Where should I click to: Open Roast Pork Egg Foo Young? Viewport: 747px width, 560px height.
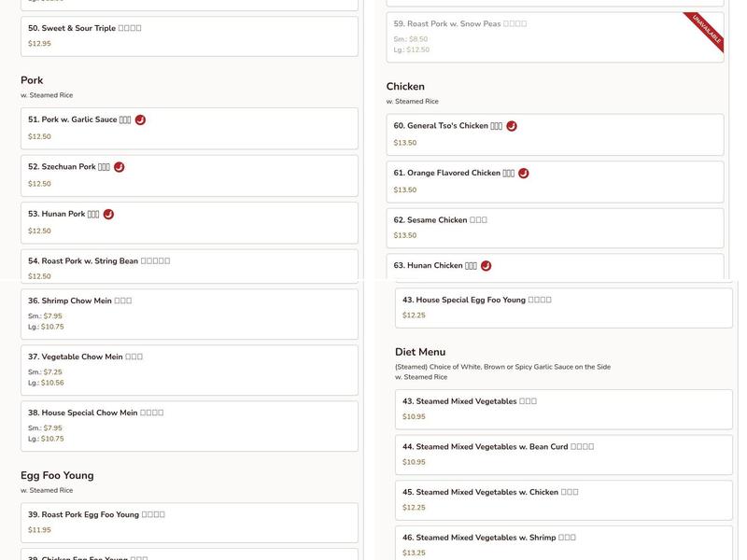pyautogui.click(x=189, y=523)
